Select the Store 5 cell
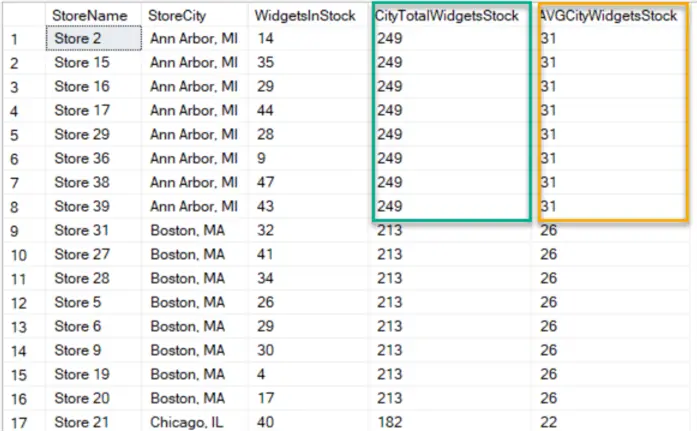This screenshot has width=697, height=431. click(93, 302)
